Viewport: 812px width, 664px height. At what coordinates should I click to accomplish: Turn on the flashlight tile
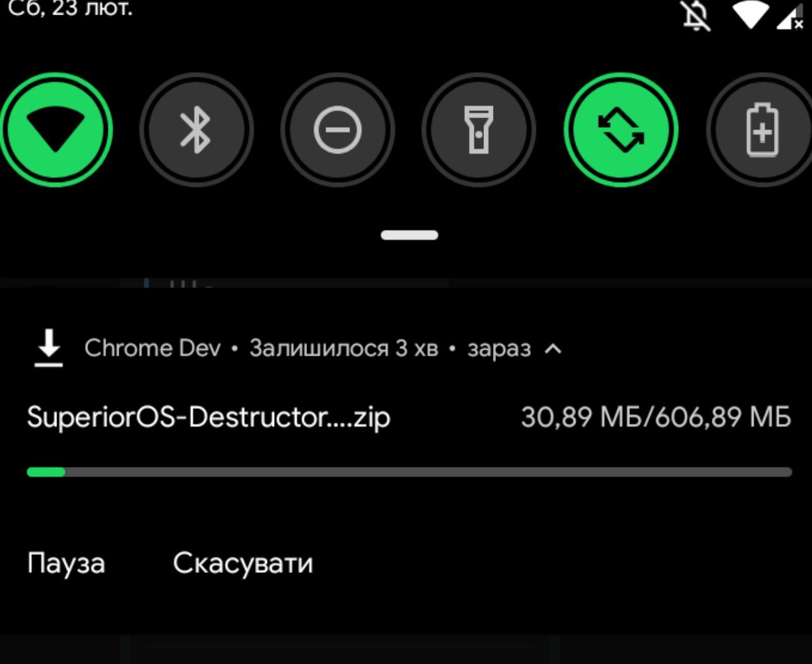pos(479,130)
